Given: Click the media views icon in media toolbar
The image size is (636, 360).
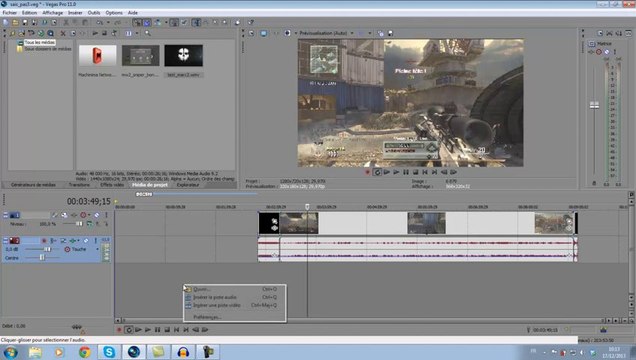Looking at the screenshot, I should coord(129,33).
